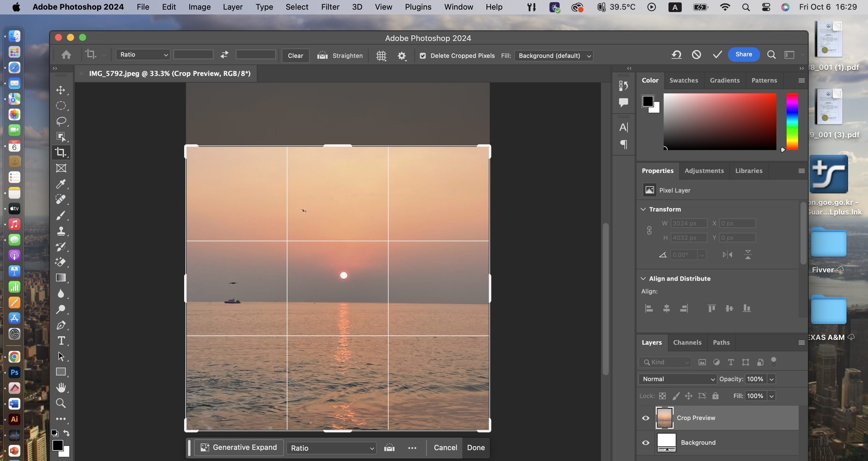Open the Normal blend mode dropdown

(x=677, y=379)
